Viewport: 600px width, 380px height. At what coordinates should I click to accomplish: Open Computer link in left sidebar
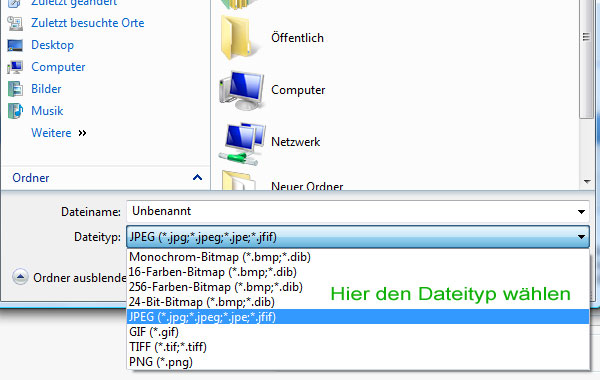(58, 67)
